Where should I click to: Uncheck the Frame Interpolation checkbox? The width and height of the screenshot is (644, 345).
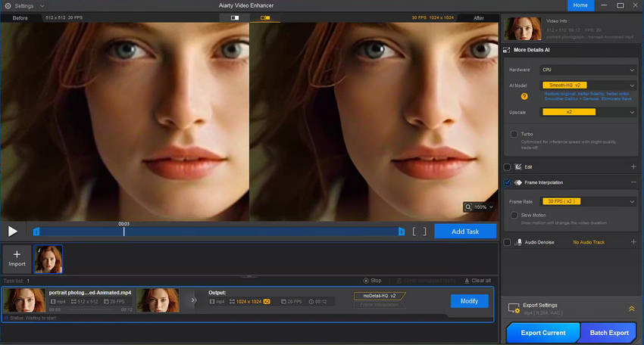coord(507,182)
